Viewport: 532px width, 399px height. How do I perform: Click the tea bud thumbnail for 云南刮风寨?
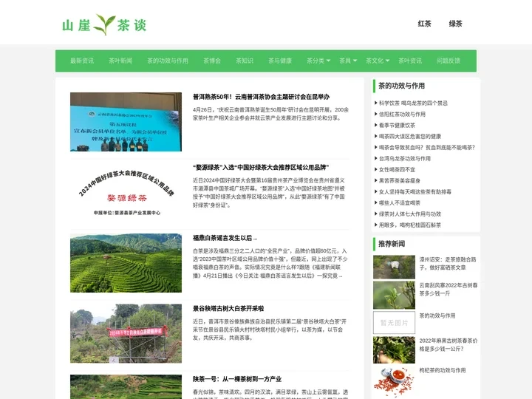394,295
